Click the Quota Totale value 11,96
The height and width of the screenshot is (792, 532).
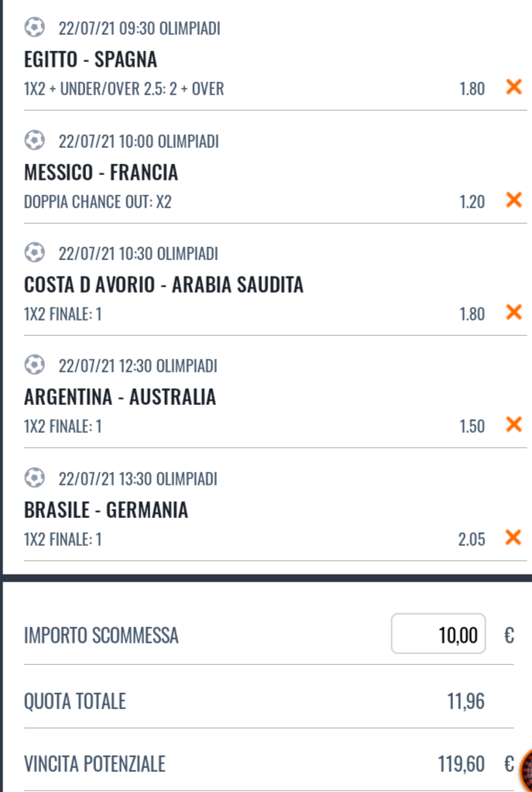click(465, 702)
